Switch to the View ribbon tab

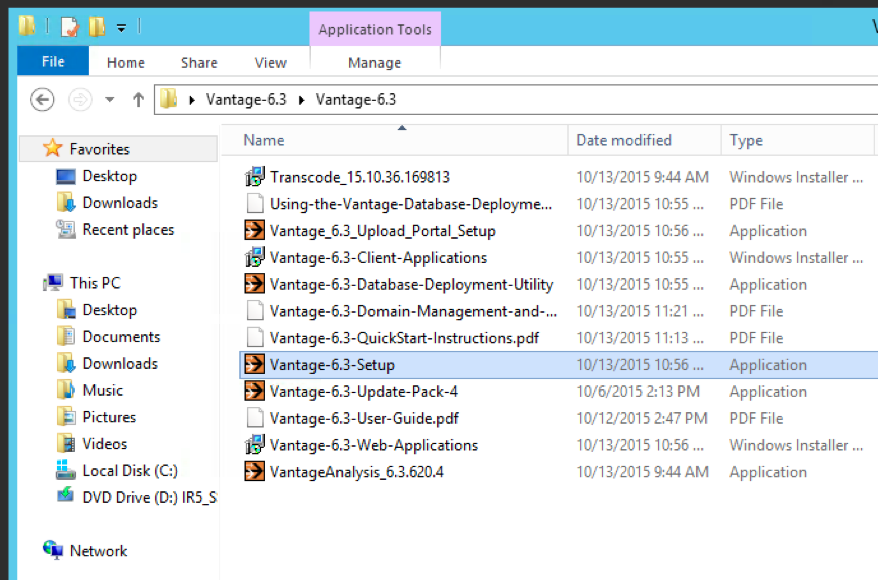pyautogui.click(x=270, y=63)
